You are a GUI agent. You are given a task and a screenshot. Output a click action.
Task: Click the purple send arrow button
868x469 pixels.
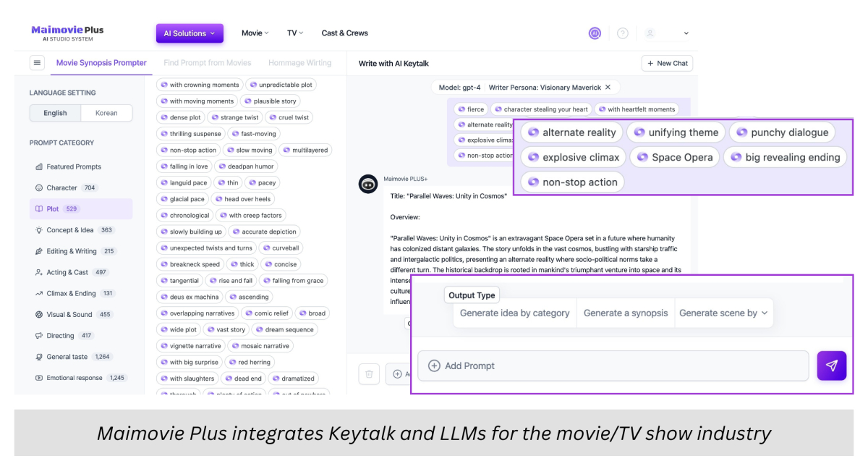tap(831, 366)
